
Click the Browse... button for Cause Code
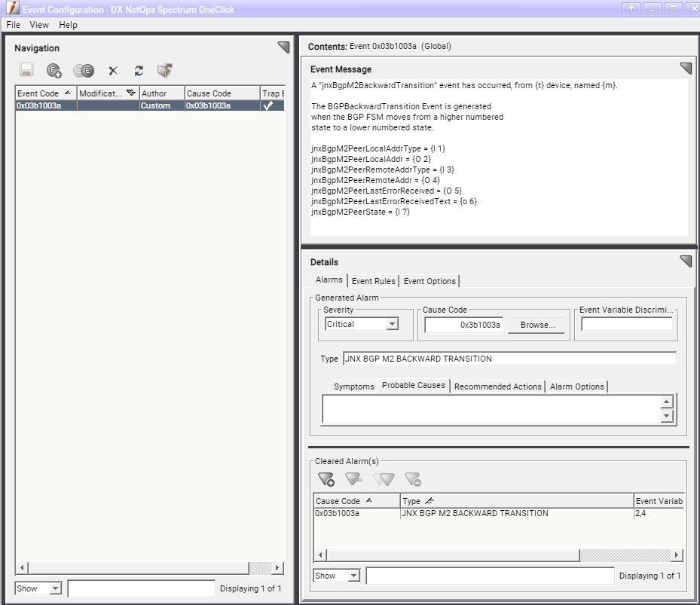pyautogui.click(x=537, y=325)
